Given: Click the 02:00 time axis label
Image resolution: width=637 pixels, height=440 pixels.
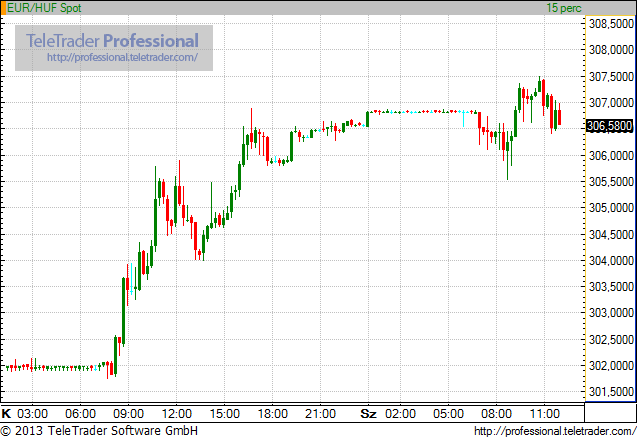Looking at the screenshot, I should [401, 414].
